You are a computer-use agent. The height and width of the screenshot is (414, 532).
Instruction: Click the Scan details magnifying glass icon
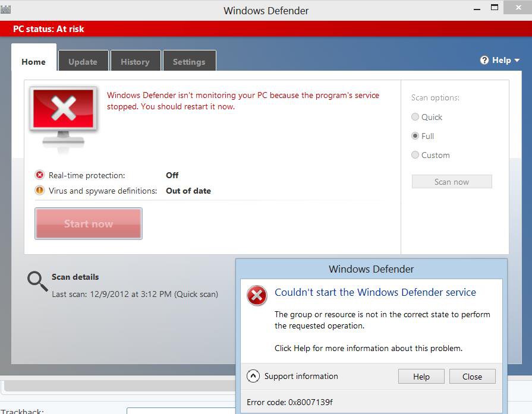(37, 282)
